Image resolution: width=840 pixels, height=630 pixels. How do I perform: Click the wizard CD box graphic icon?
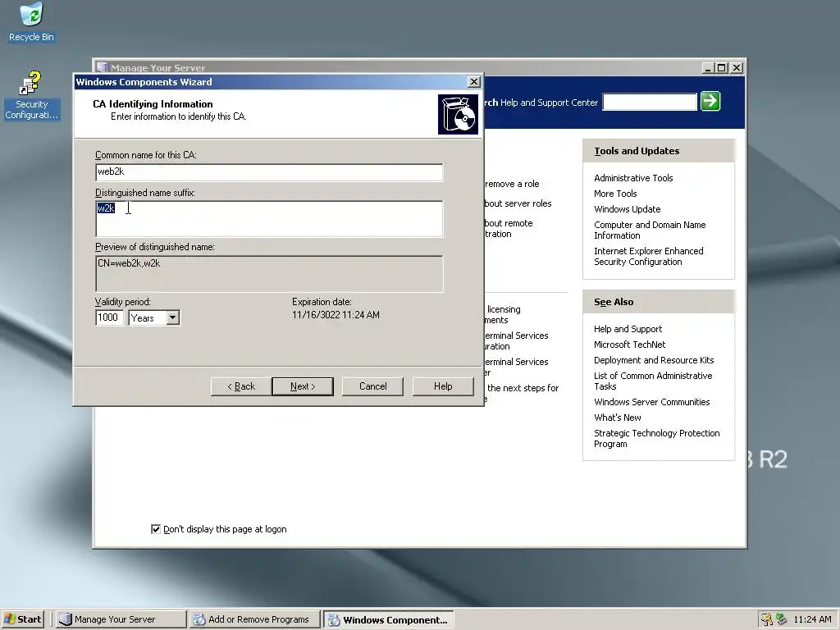[458, 114]
